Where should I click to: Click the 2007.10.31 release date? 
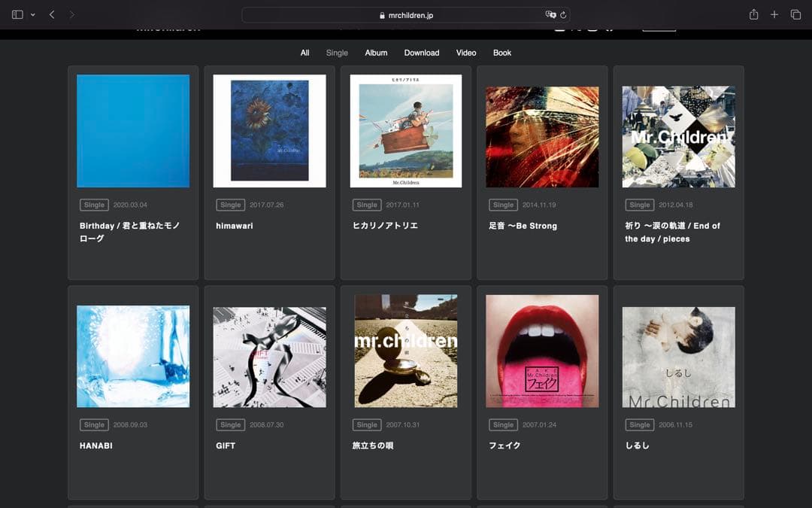click(402, 424)
